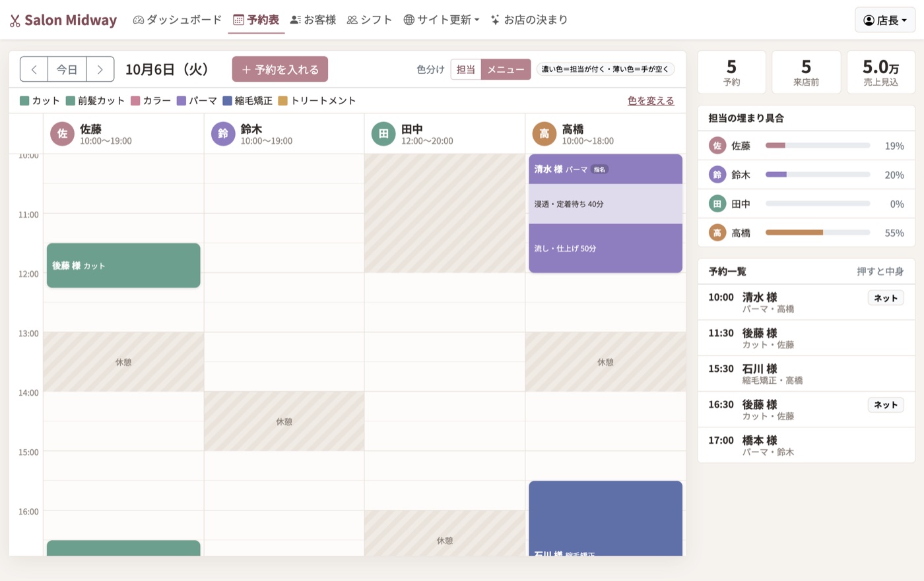Click the 10月6日（火） date heading
Screen dimensions: 924x581
click(x=168, y=69)
